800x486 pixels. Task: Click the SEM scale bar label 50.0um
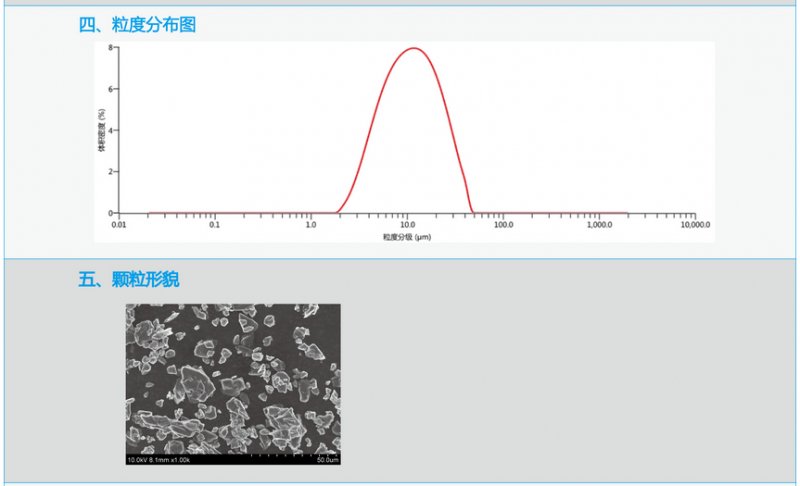pyautogui.click(x=328, y=460)
